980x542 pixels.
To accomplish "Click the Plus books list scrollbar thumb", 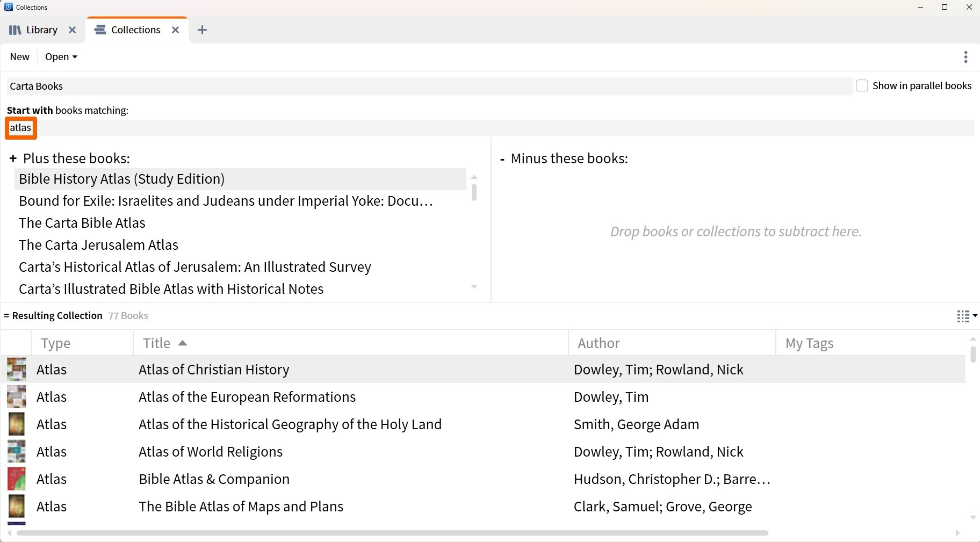I will (474, 192).
